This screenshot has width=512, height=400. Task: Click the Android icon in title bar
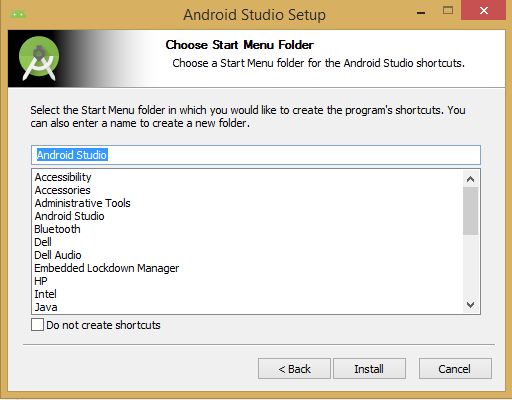(x=18, y=14)
